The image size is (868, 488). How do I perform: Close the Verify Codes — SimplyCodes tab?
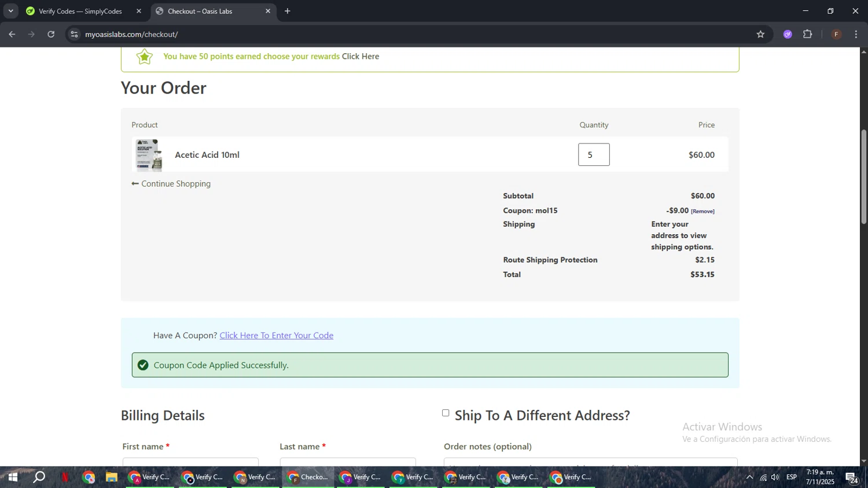139,11
